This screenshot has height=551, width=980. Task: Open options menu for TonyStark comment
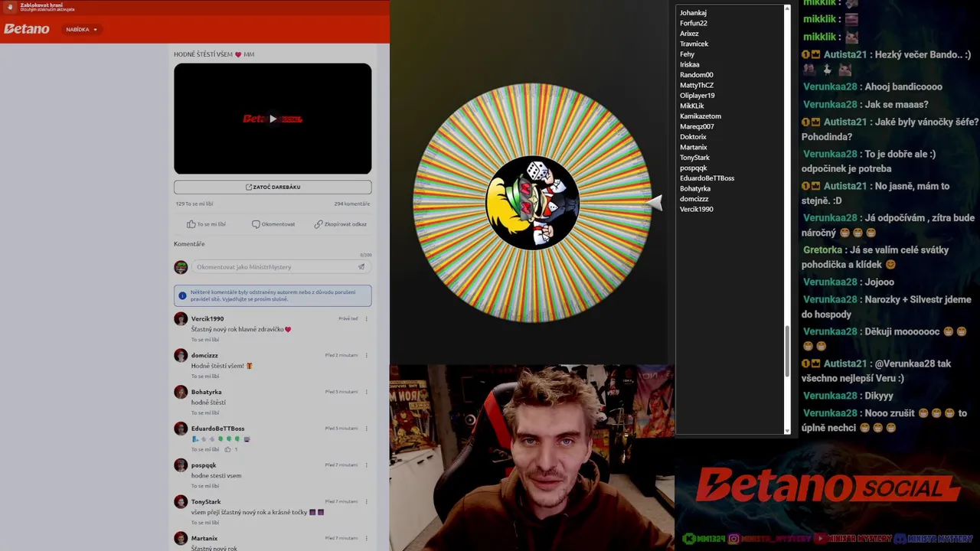coord(366,501)
